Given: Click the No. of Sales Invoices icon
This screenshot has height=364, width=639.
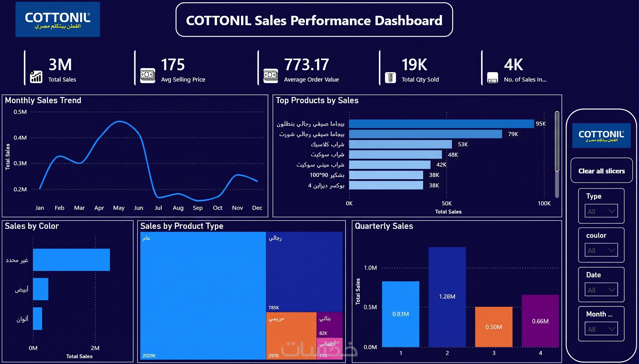Looking at the screenshot, I should coord(492,78).
